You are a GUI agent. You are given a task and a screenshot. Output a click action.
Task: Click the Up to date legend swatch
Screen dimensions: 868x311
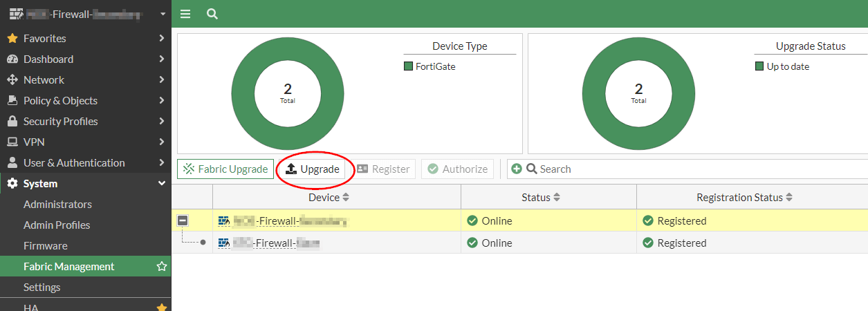click(759, 66)
